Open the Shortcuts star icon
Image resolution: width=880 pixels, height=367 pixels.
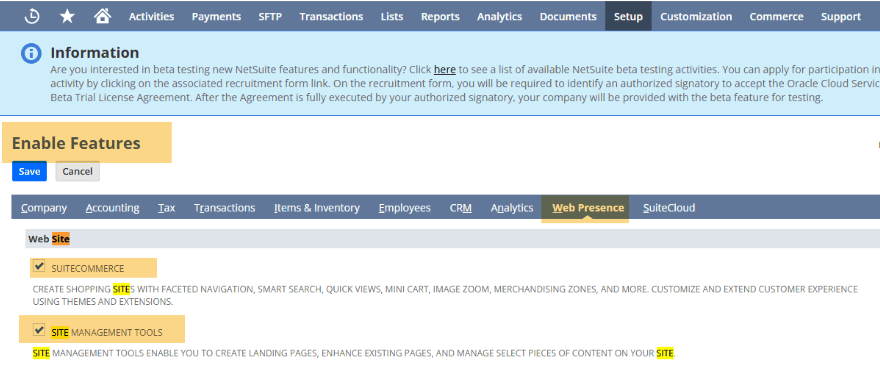pyautogui.click(x=67, y=16)
